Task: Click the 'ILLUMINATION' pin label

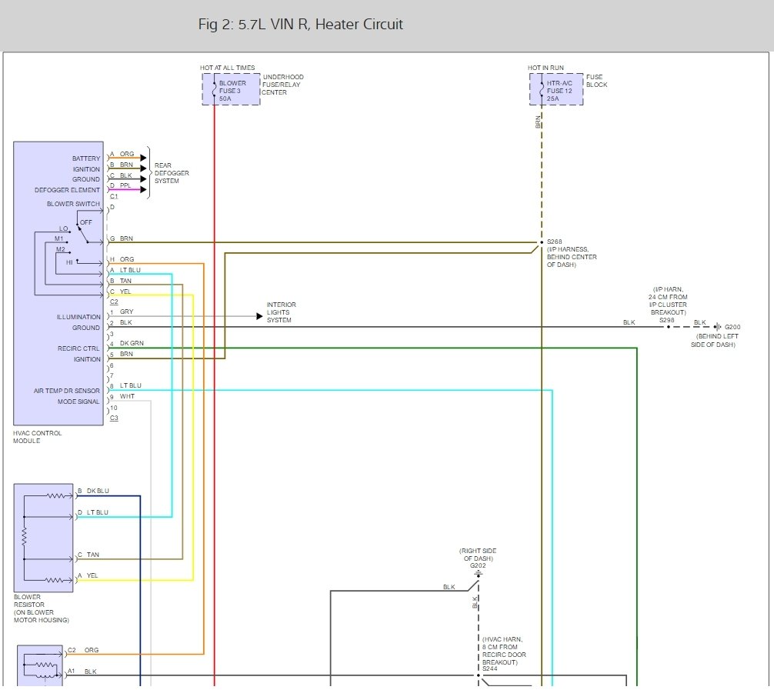Action: point(78,317)
